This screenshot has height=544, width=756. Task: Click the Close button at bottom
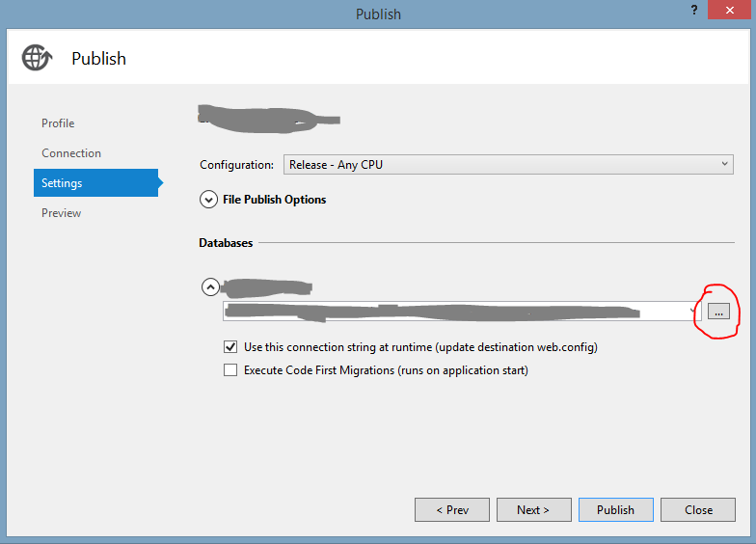pos(698,509)
